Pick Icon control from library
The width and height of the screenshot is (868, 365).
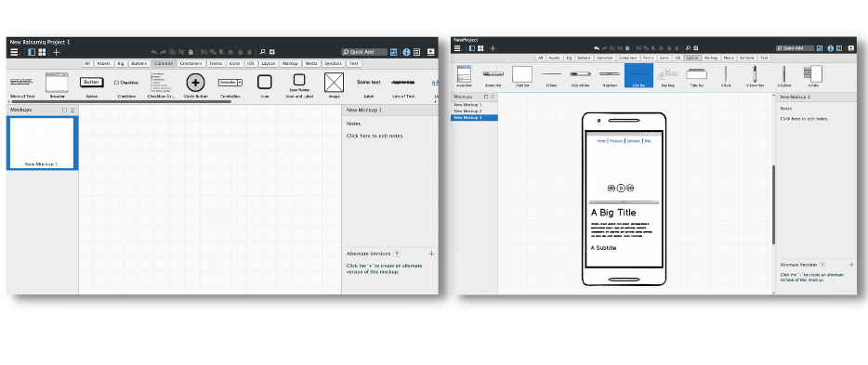point(265,85)
